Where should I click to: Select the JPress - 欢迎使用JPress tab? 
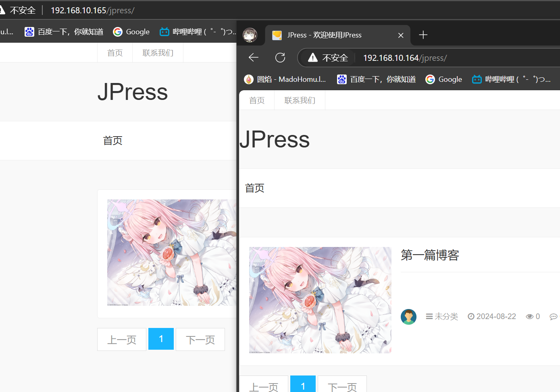pyautogui.click(x=337, y=35)
